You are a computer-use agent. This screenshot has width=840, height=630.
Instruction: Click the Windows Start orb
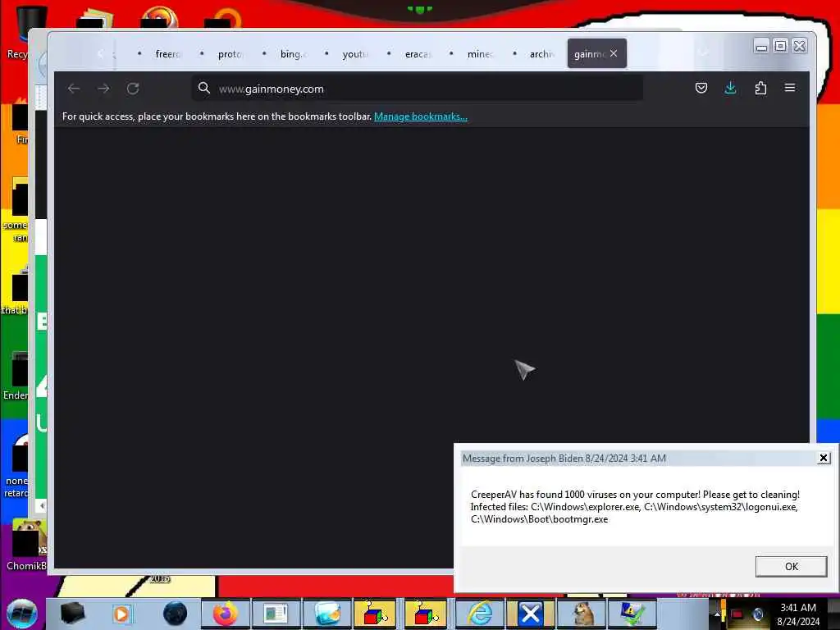tap(22, 614)
